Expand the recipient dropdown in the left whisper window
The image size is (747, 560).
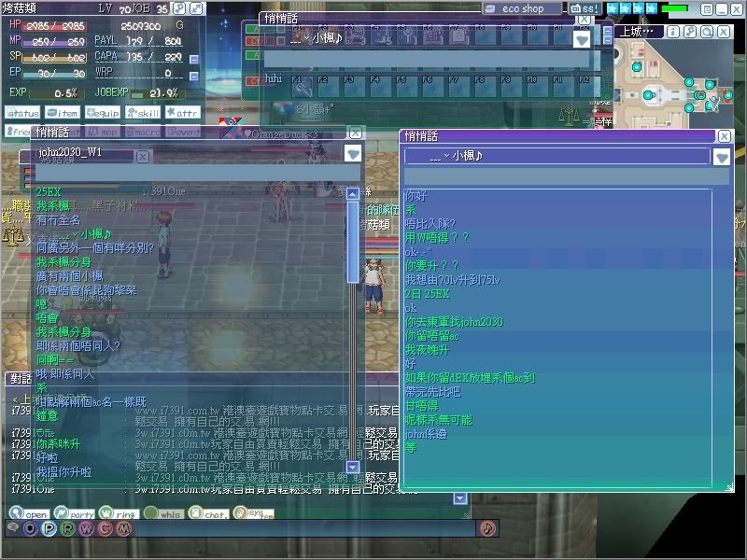[353, 154]
